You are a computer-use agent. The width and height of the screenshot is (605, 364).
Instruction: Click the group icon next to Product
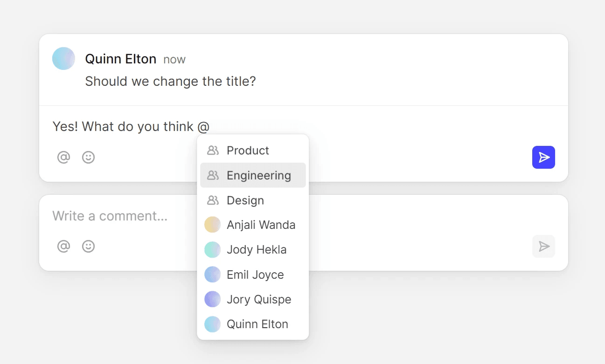(x=213, y=151)
